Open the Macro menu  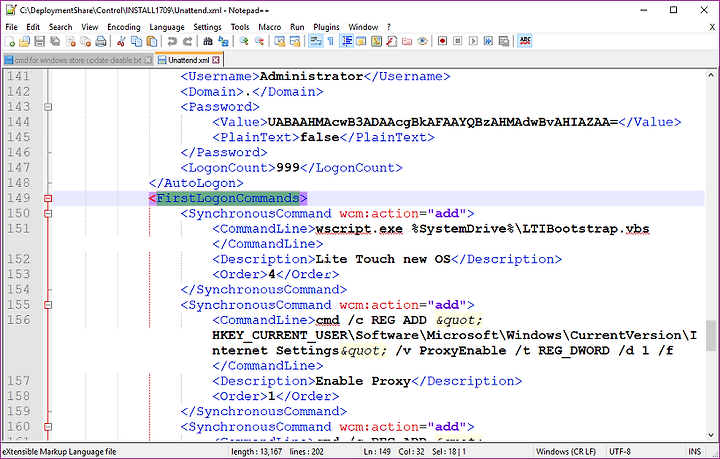click(x=270, y=27)
